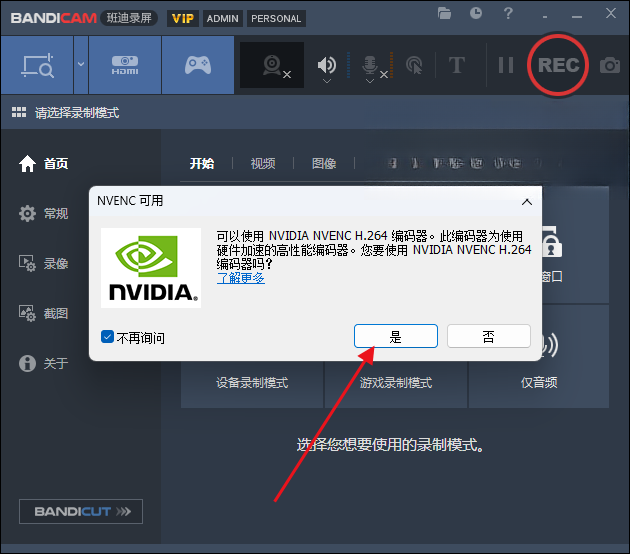Start recording with the REC button
The width and height of the screenshot is (630, 554).
(x=558, y=65)
